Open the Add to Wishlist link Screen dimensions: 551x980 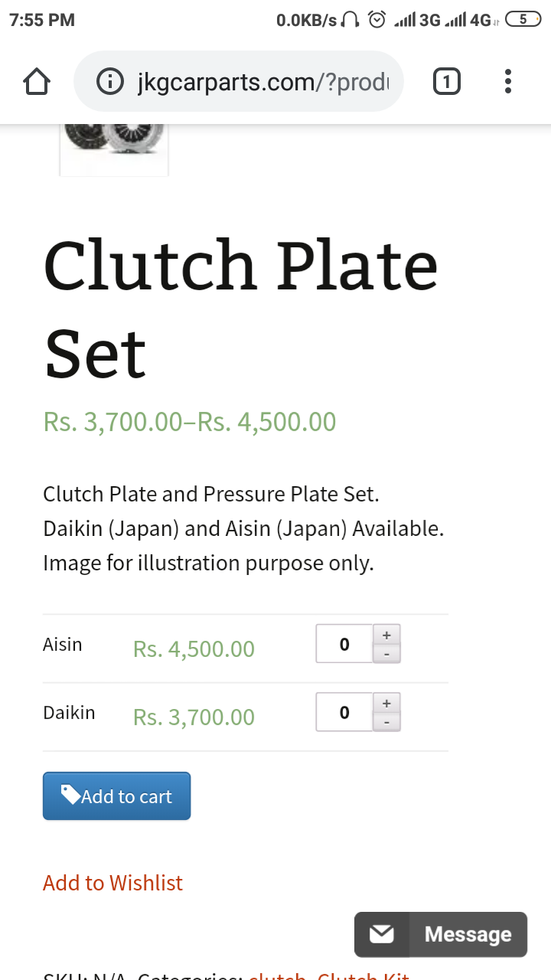tap(112, 883)
